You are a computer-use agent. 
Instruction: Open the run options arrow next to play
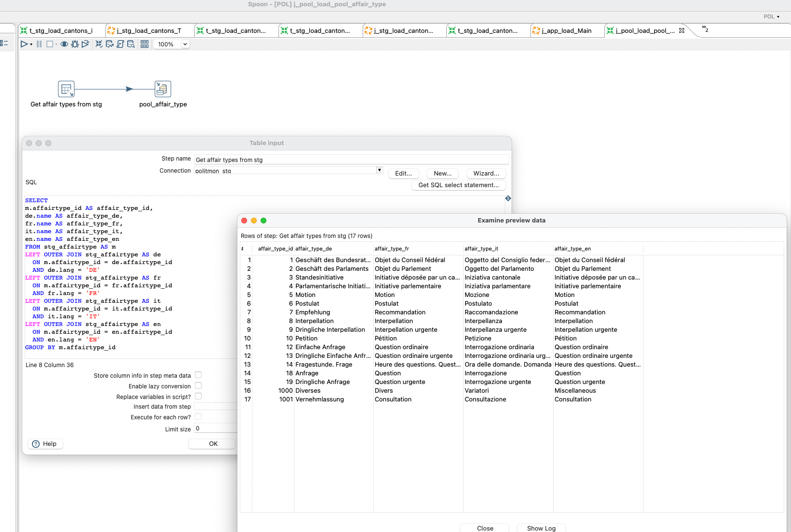coord(31,44)
